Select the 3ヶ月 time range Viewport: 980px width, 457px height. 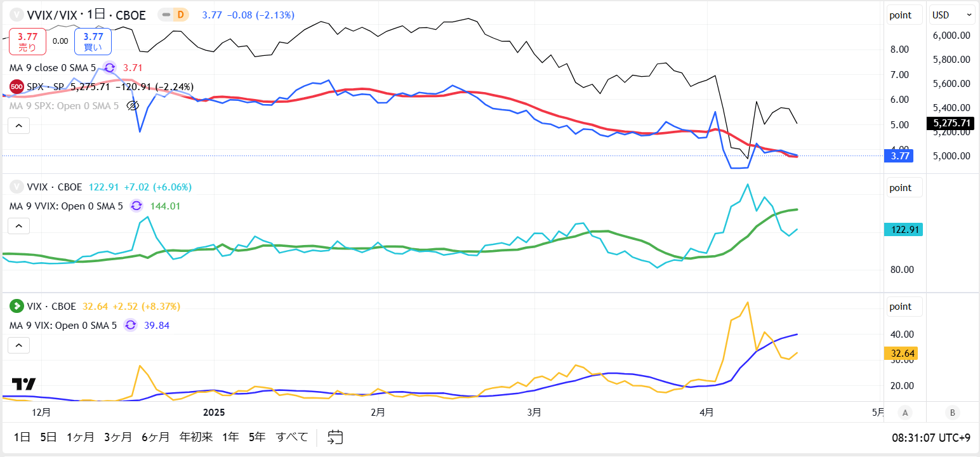[x=118, y=437]
